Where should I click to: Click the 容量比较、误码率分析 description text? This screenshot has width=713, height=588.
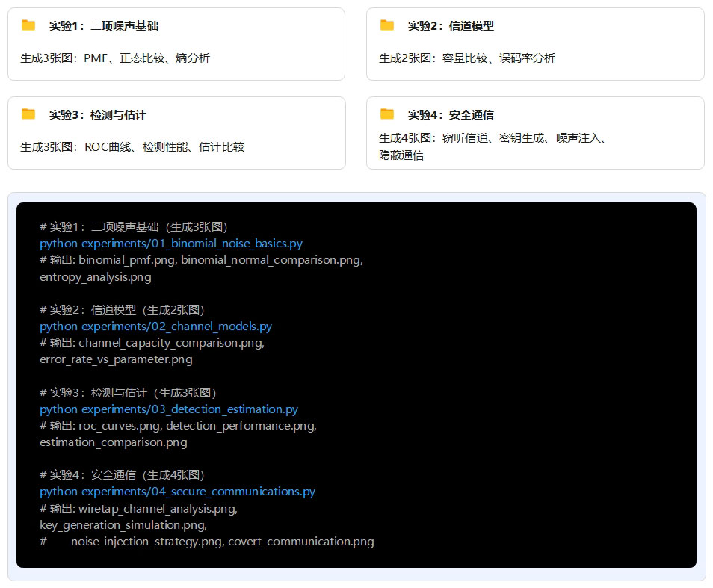point(467,58)
